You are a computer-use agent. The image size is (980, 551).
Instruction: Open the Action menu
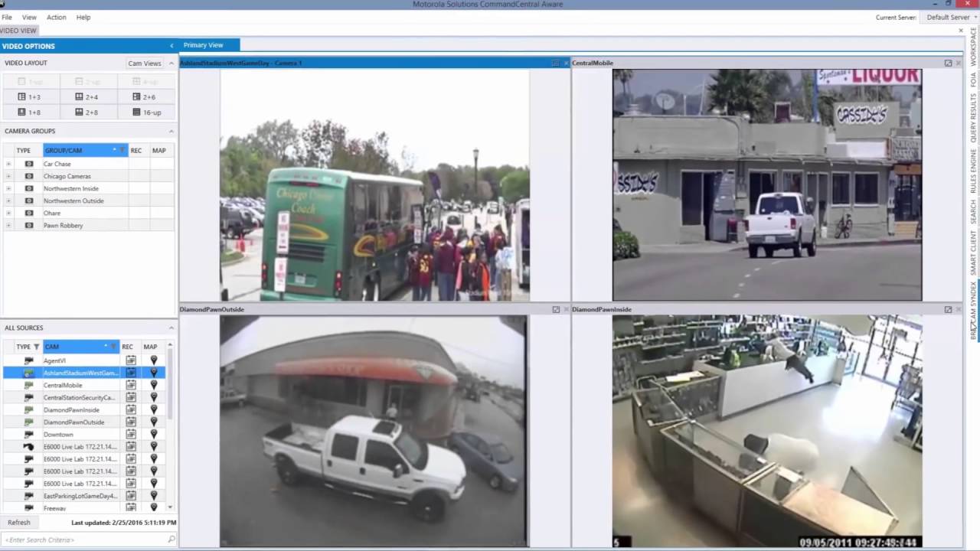tap(56, 17)
